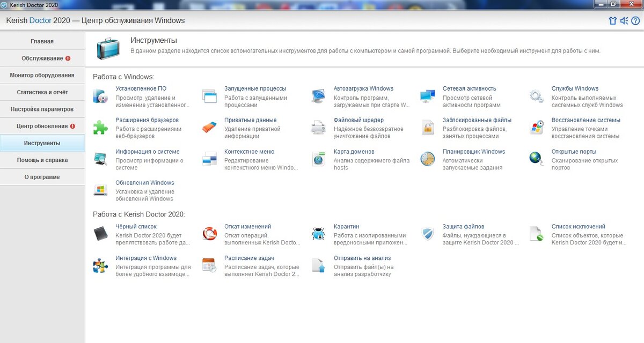This screenshot has width=644, height=343.
Task: Open Файловый шредер link
Action: [358, 120]
